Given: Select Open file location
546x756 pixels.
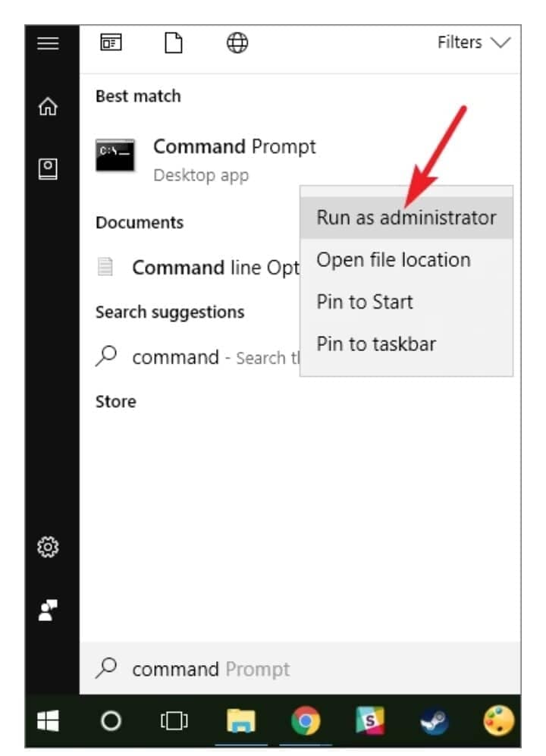Looking at the screenshot, I should (393, 260).
